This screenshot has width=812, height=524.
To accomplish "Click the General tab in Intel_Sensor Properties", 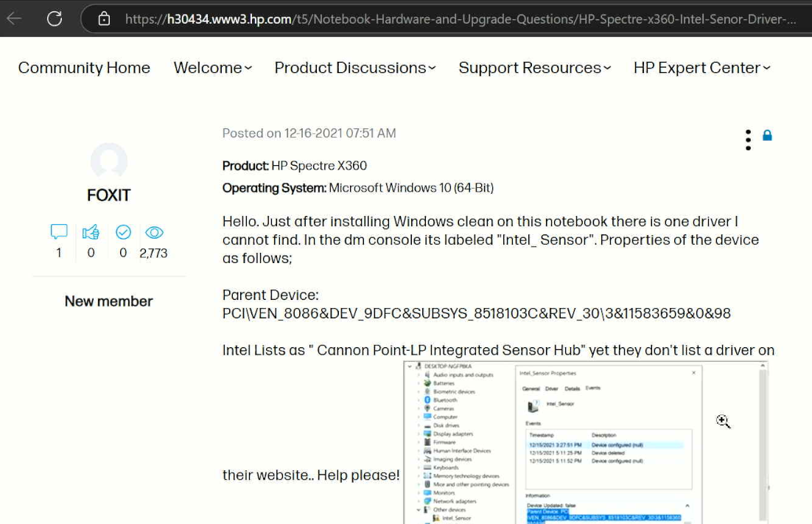I will coord(531,388).
